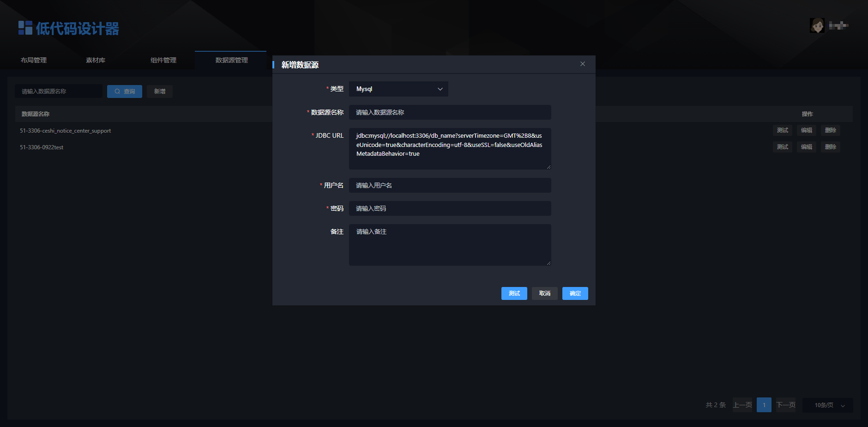Click the 低代码设计器 logo icon

[25, 28]
